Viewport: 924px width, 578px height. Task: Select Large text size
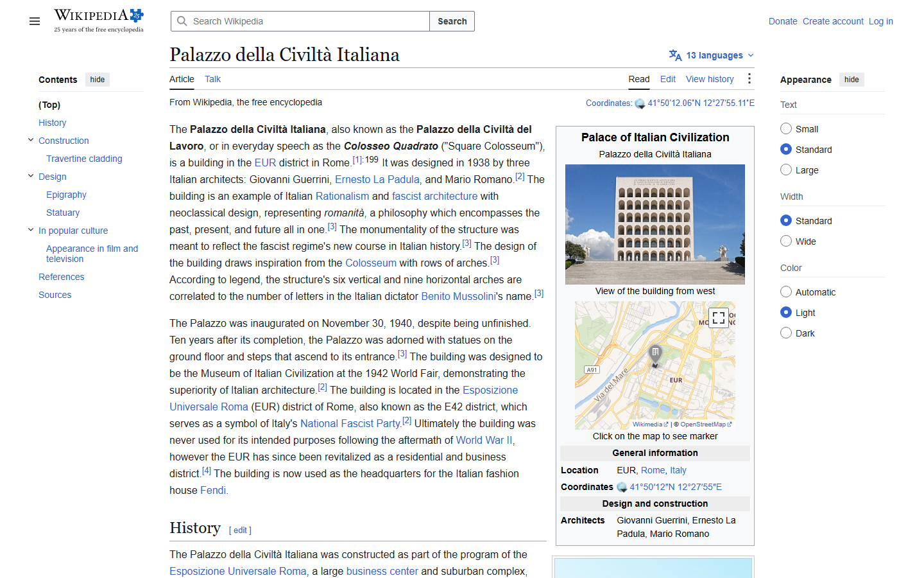point(786,170)
